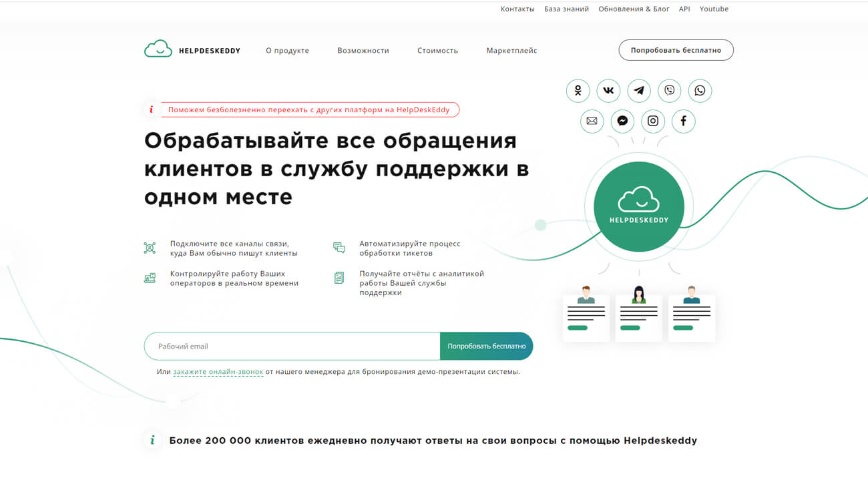This screenshot has width=868, height=488.
Task: Click the middle operator card thumbnail
Action: tap(638, 318)
